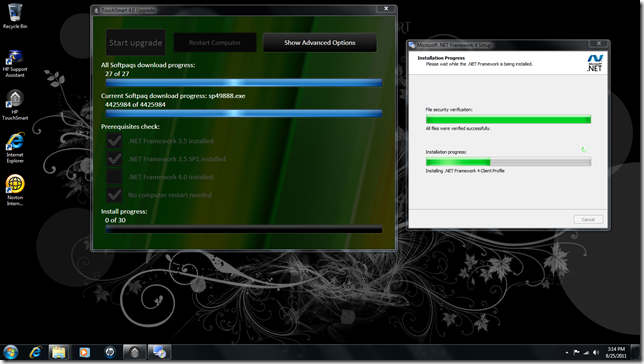The image size is (644, 364).
Task: Select the Internet Explorer desktop icon
Action: [x=15, y=148]
